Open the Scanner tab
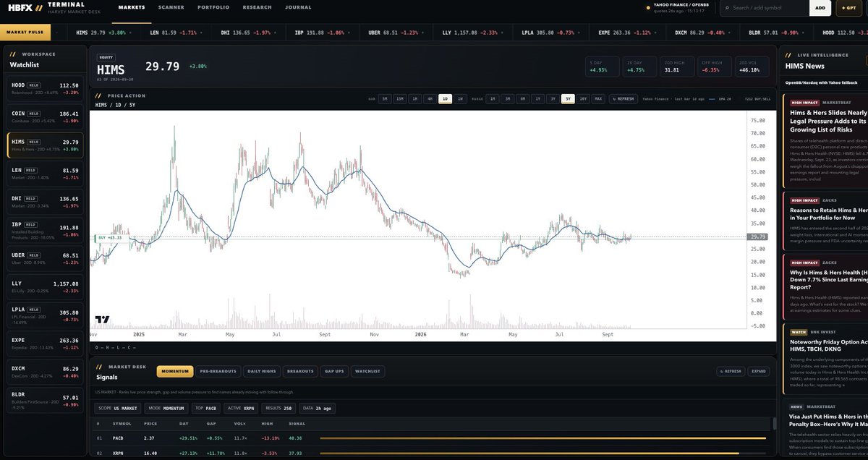Viewport: 868px width, 460px height. click(x=171, y=7)
